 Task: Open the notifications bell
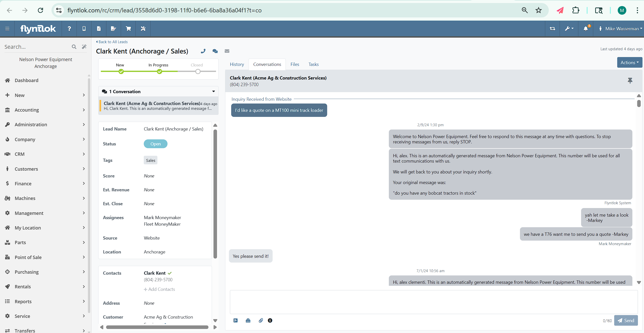pos(586,28)
